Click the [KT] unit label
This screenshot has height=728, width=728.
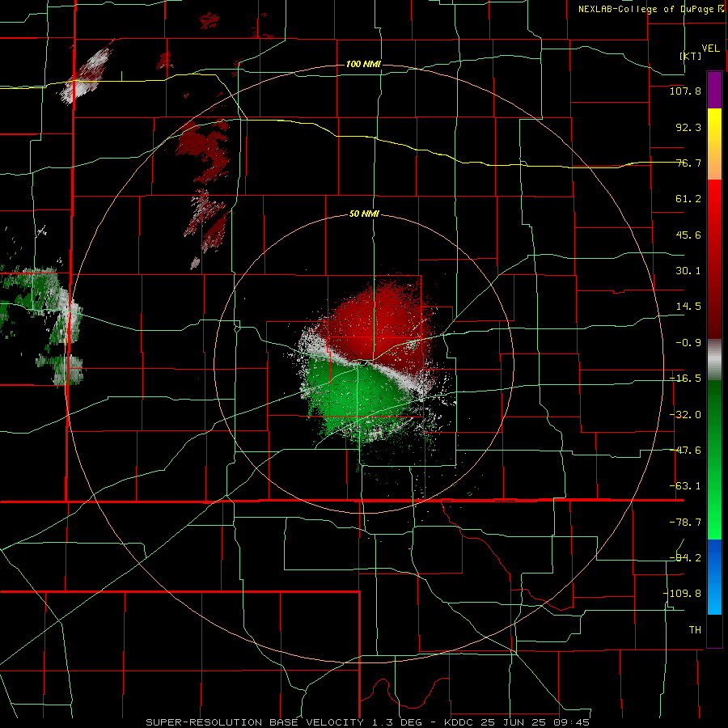[691, 56]
